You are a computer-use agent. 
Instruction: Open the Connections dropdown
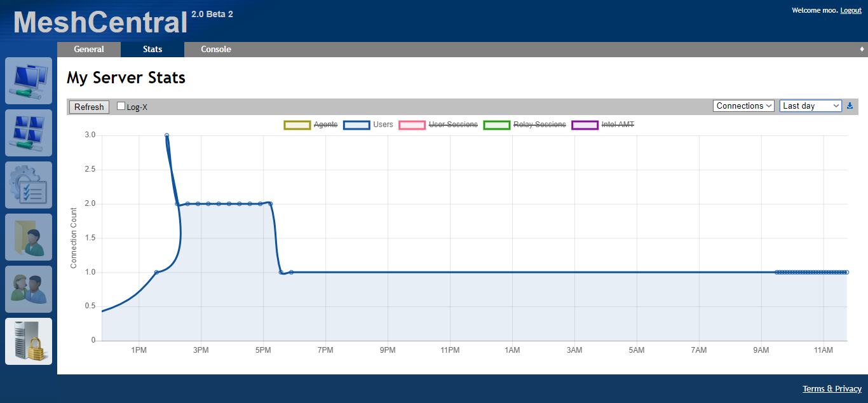pos(743,106)
